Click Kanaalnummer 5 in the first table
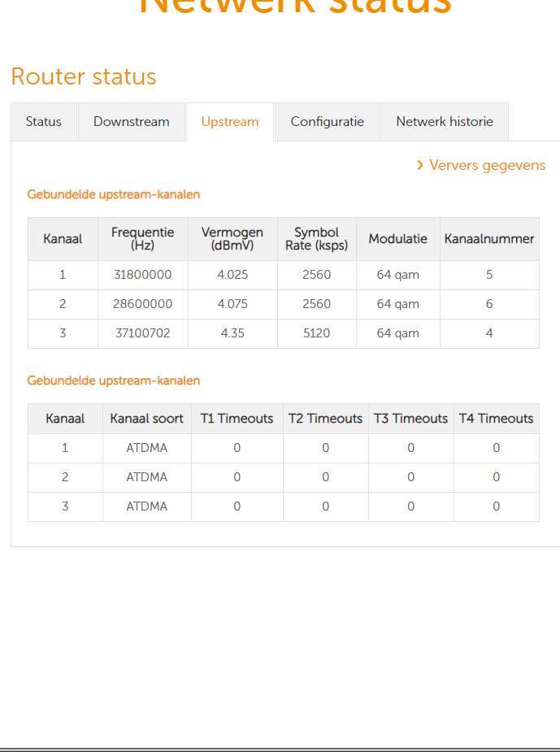 point(489,275)
